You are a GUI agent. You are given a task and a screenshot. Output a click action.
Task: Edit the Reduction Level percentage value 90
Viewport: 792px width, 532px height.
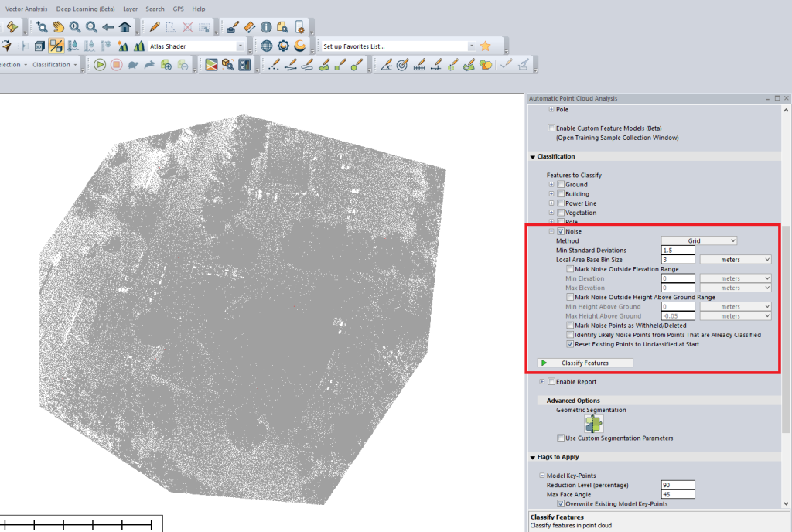(678, 485)
